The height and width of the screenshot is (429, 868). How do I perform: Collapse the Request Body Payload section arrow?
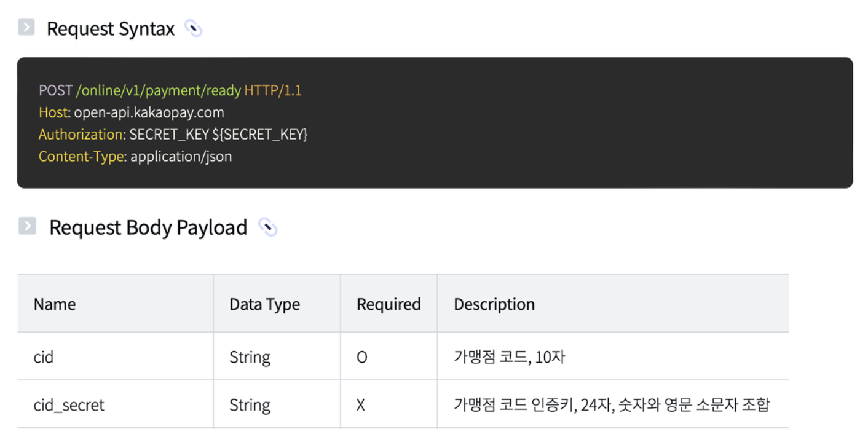click(27, 226)
